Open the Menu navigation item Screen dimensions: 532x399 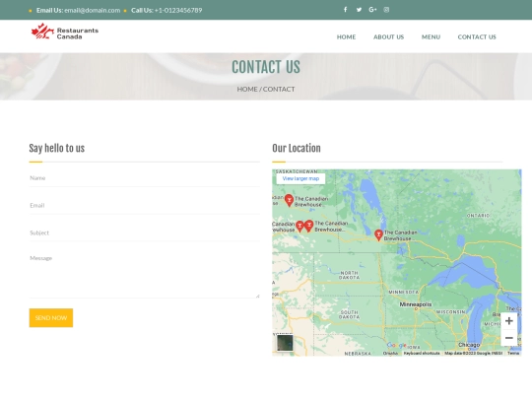tap(431, 37)
